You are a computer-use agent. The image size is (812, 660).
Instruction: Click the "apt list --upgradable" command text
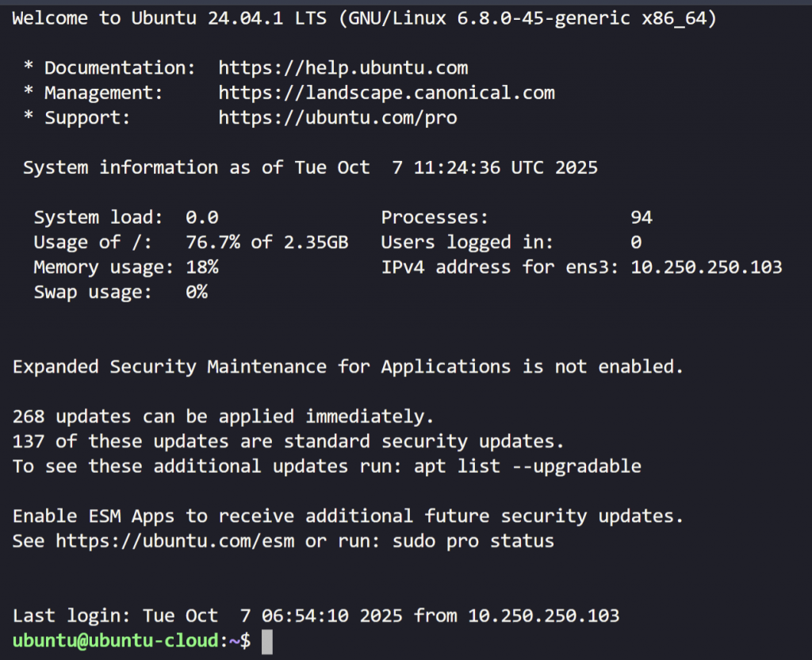(527, 466)
